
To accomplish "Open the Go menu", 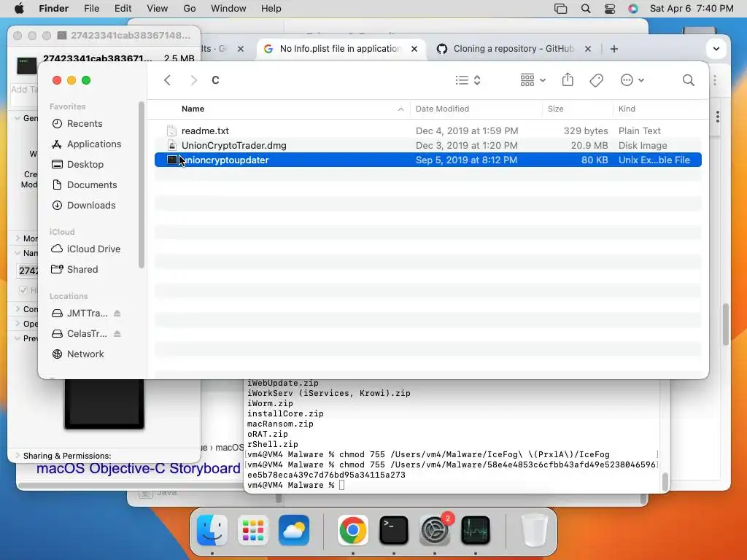I will (x=190, y=9).
